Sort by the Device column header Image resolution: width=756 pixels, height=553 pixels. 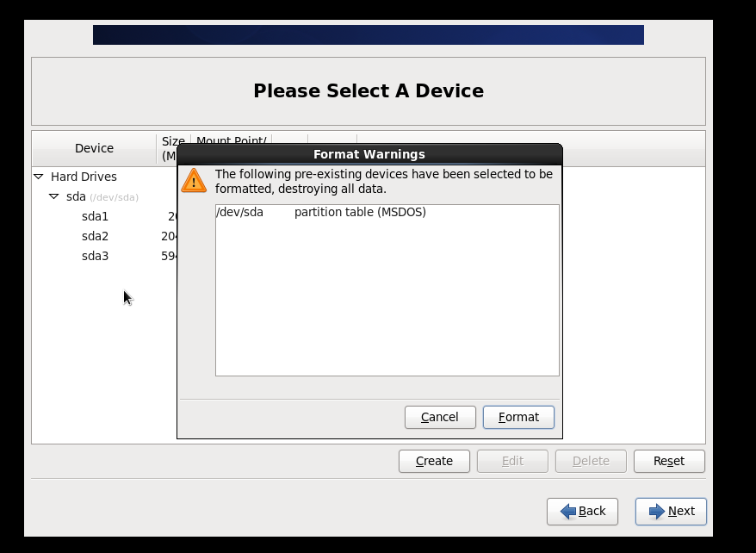click(x=94, y=148)
